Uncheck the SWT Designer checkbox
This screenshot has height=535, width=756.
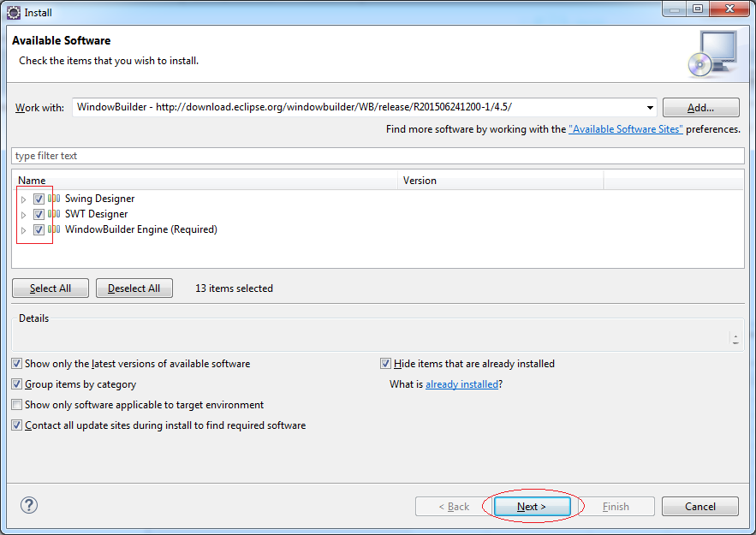click(x=39, y=214)
